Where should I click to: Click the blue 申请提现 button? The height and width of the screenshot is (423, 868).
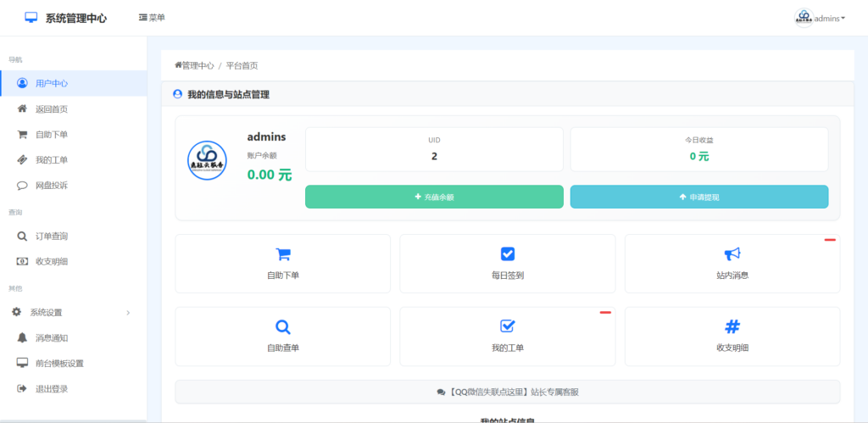coord(699,198)
